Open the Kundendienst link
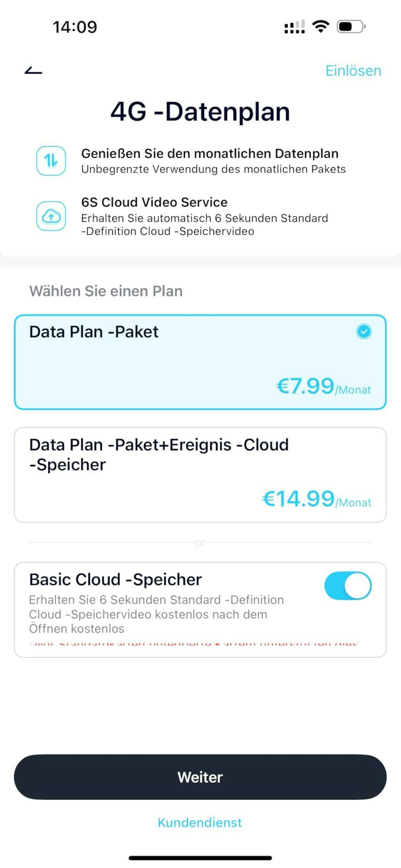 pos(200,822)
